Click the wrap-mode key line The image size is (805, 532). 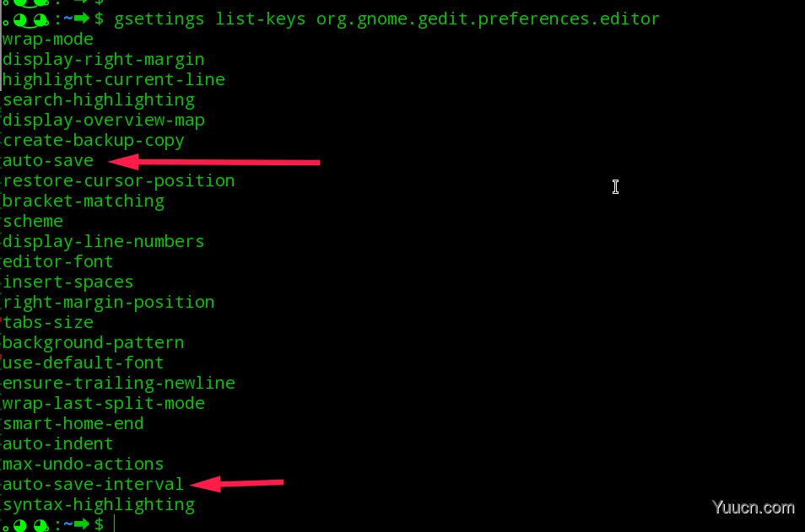coord(48,40)
